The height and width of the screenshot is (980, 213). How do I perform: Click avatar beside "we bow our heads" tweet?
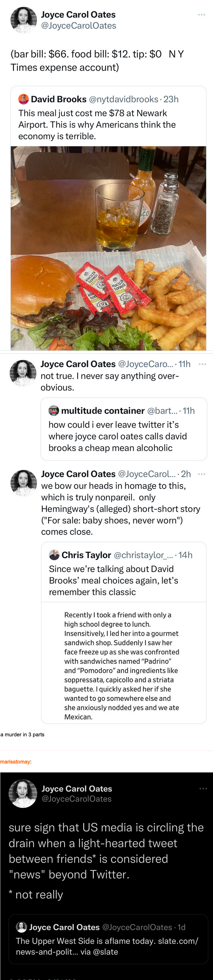point(23,483)
